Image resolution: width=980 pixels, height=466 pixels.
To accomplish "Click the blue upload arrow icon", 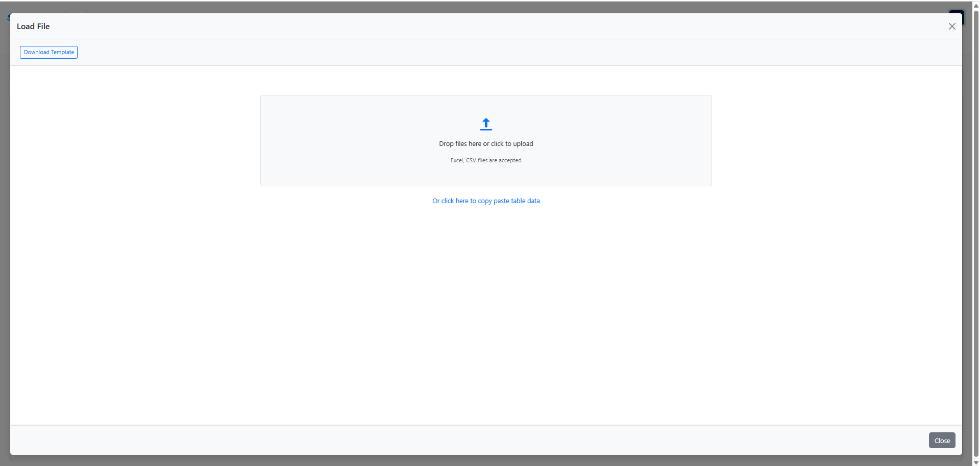I will [486, 124].
